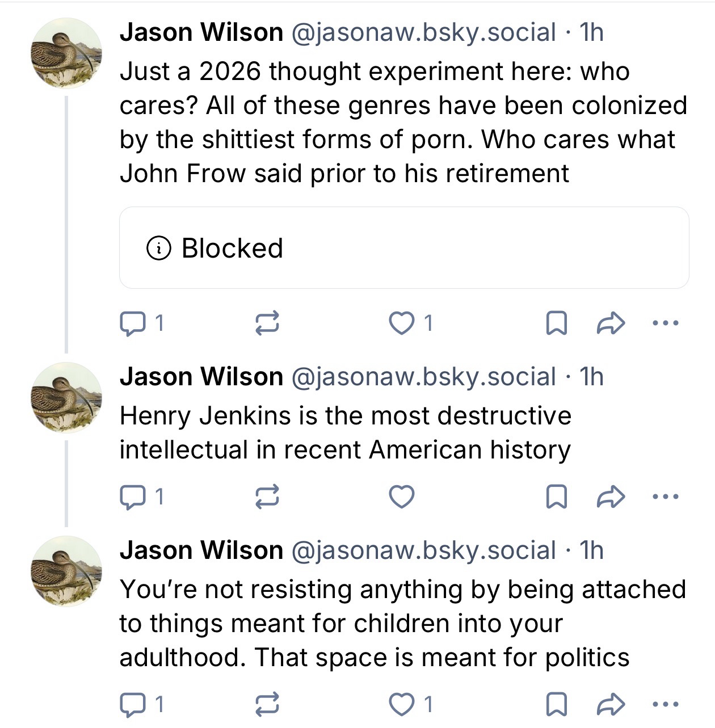
Task: Reply to the John Frow post
Action: [132, 323]
